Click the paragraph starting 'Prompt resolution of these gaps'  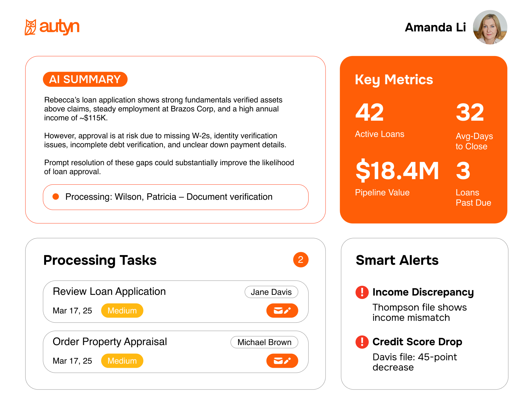(x=169, y=167)
